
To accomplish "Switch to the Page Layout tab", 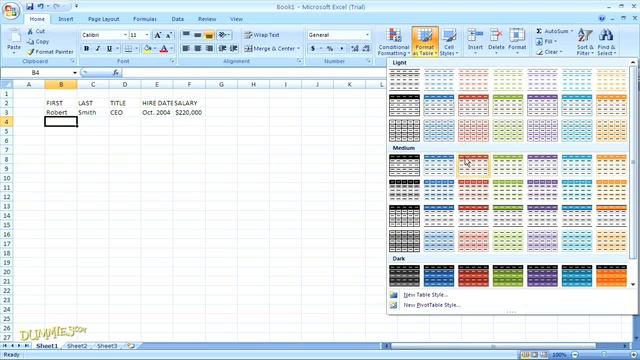I will pyautogui.click(x=104, y=19).
